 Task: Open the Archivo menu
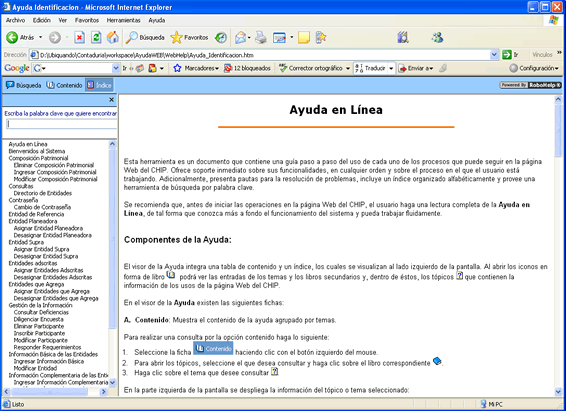(16, 20)
